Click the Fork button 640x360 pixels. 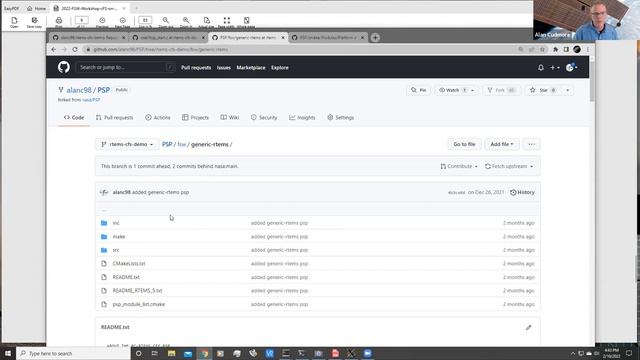coord(502,90)
